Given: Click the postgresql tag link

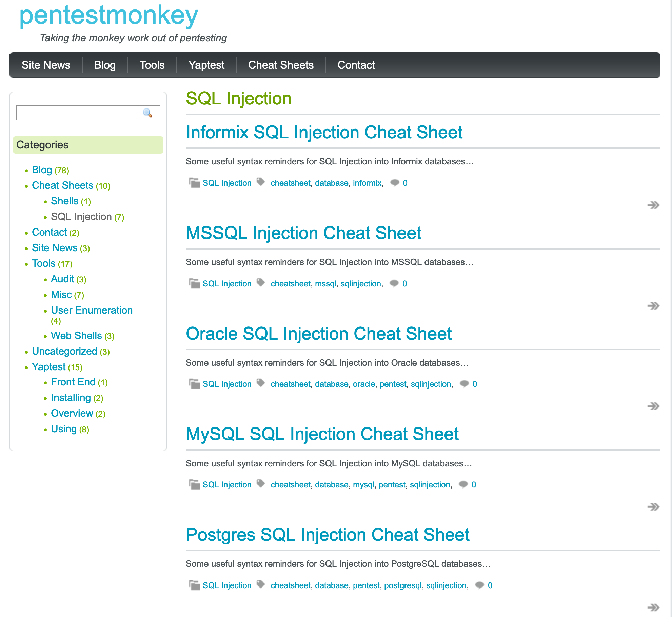Looking at the screenshot, I should (x=403, y=585).
